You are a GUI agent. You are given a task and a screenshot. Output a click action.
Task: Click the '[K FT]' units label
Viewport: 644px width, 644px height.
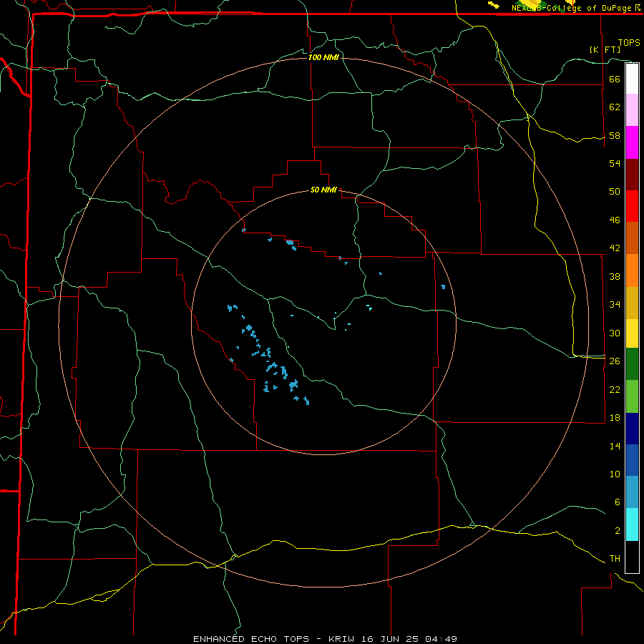point(605,49)
